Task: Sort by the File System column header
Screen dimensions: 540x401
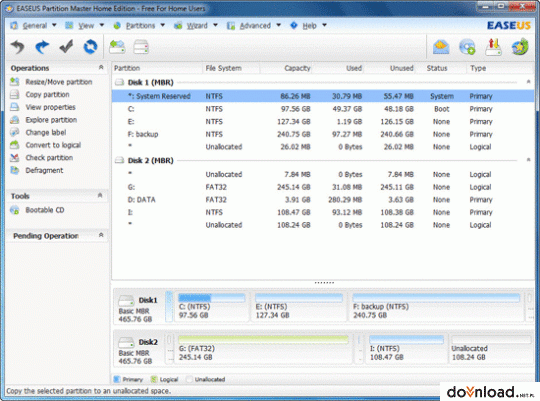Action: tap(231, 68)
